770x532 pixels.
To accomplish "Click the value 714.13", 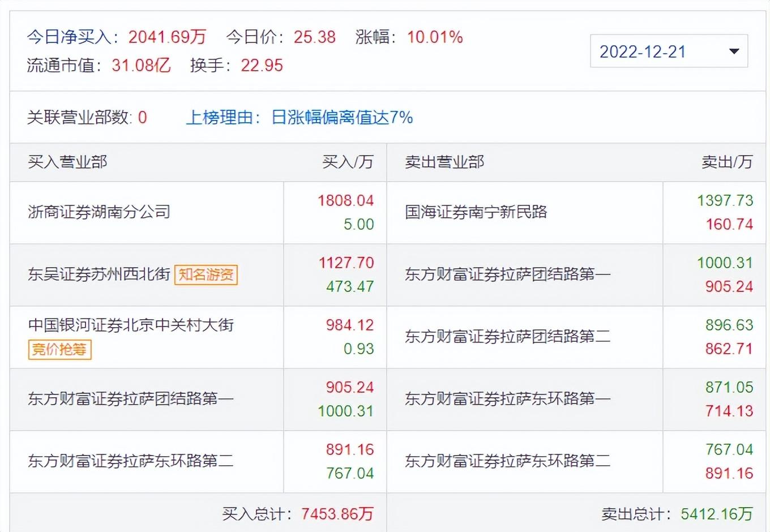I will (729, 411).
